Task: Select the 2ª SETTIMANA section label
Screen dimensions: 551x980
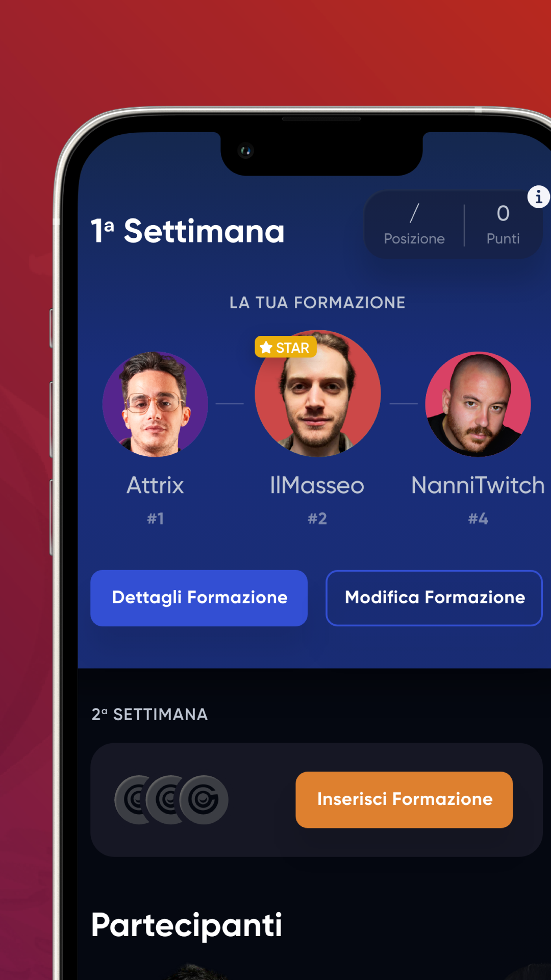Action: pos(149,714)
